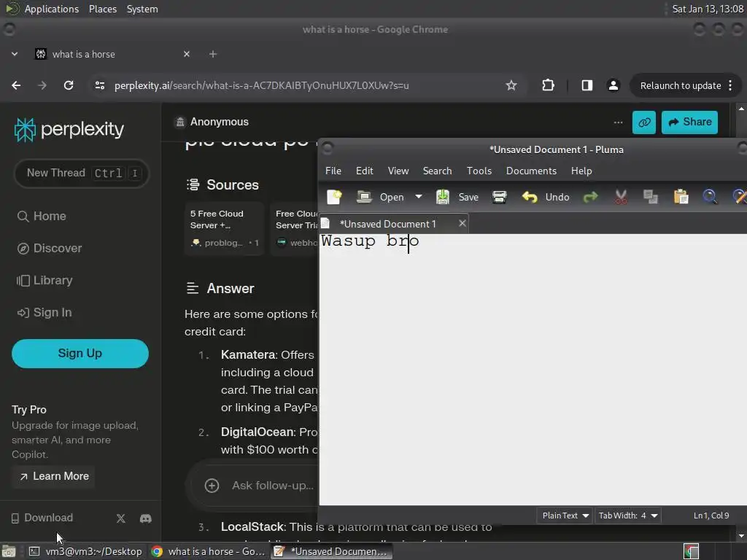This screenshot has height=560, width=747.
Task: Open perplexity's X (Twitter) icon
Action: point(120,518)
